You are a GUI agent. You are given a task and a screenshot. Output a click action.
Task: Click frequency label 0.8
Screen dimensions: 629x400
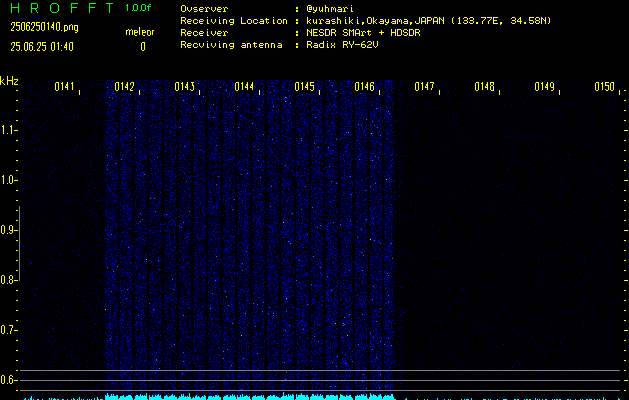[7, 280]
